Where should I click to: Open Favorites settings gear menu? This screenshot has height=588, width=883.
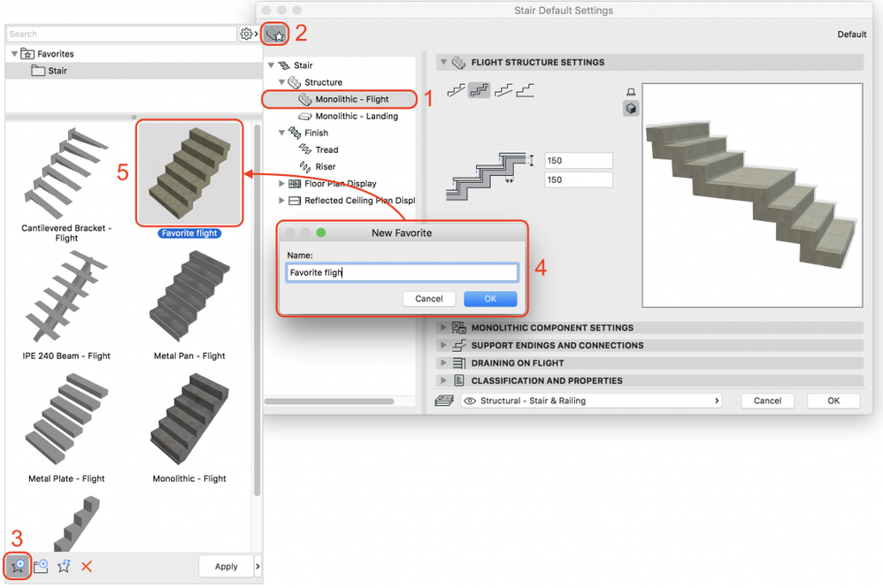click(x=249, y=34)
